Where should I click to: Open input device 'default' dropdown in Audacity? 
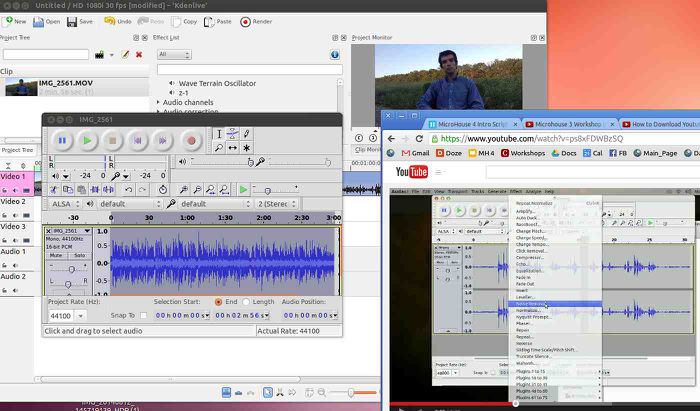pos(216,204)
